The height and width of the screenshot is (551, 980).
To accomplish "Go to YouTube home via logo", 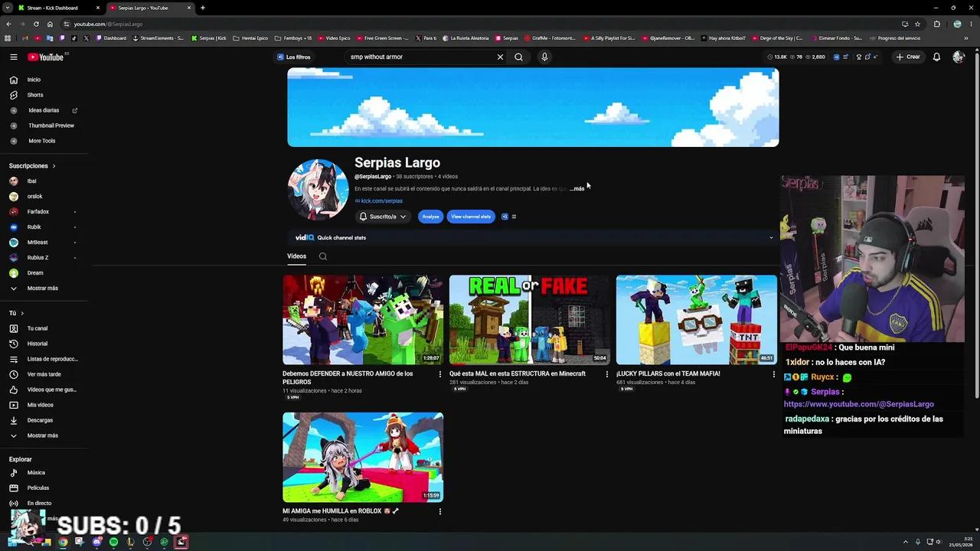I will [46, 57].
